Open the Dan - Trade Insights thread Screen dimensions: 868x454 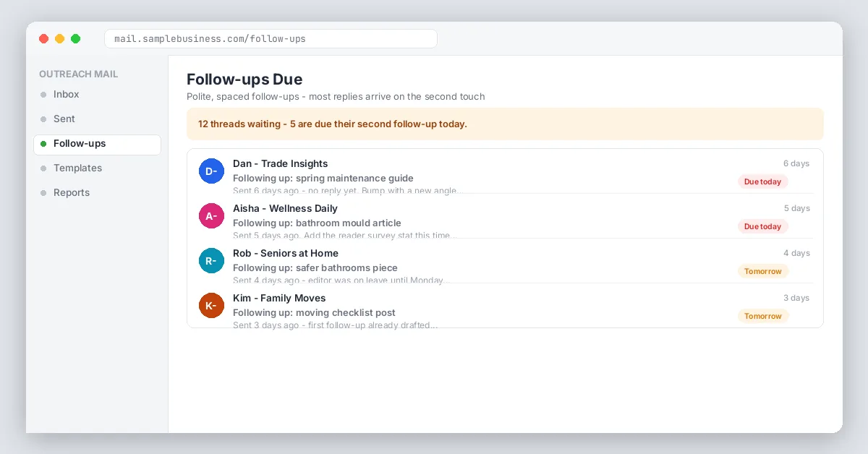505,171
